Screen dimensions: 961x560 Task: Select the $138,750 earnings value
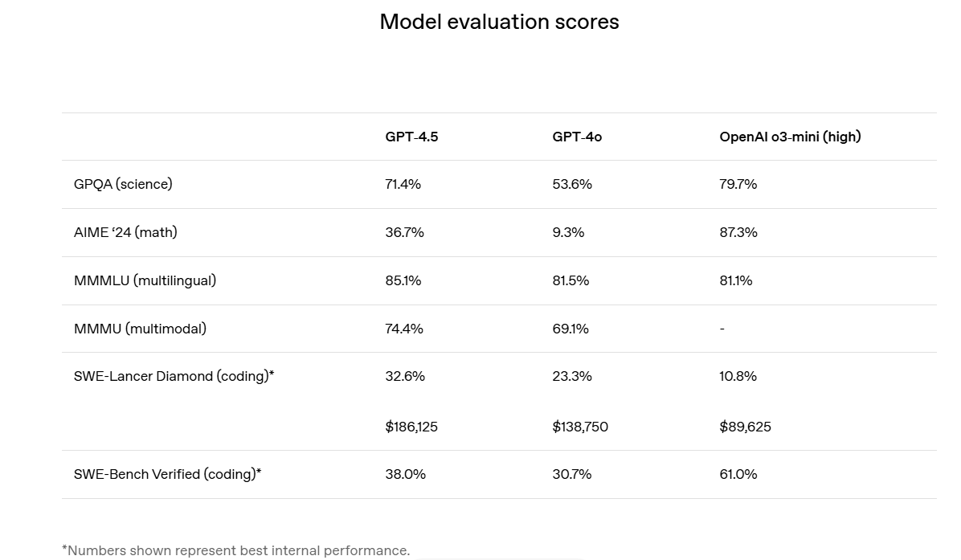[580, 427]
